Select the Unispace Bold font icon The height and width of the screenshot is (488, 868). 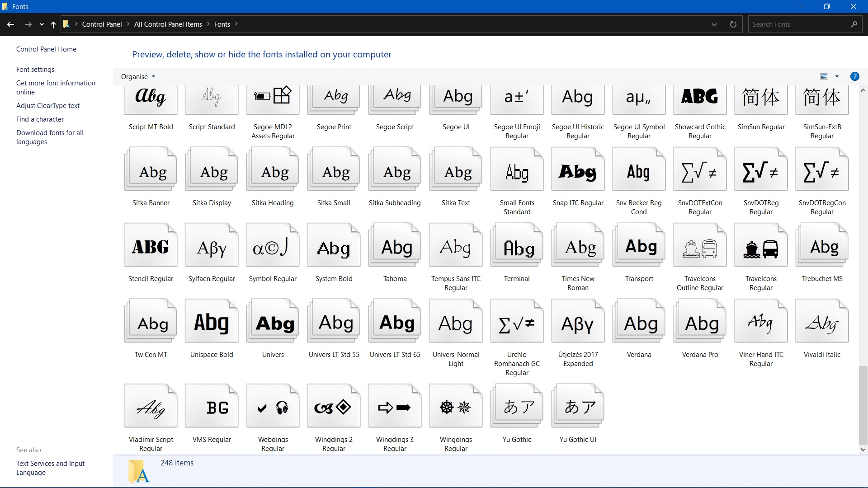212,321
